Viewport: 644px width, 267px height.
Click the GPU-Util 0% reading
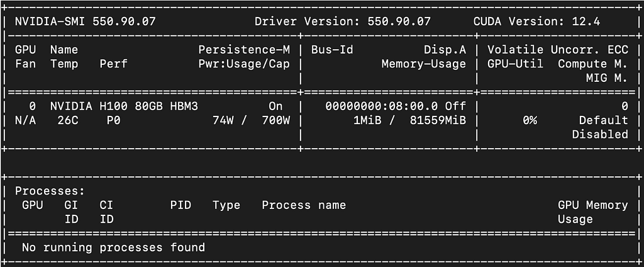[530, 120]
